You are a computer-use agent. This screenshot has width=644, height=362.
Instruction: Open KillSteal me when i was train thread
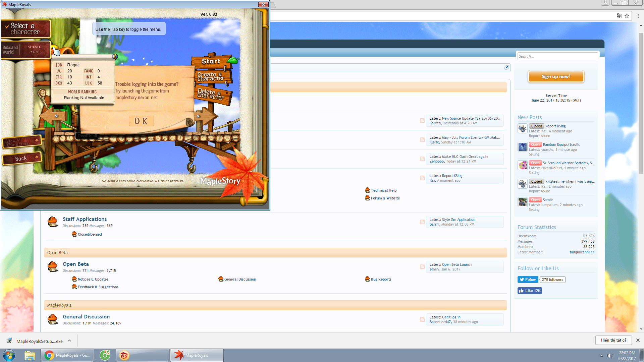tap(570, 181)
